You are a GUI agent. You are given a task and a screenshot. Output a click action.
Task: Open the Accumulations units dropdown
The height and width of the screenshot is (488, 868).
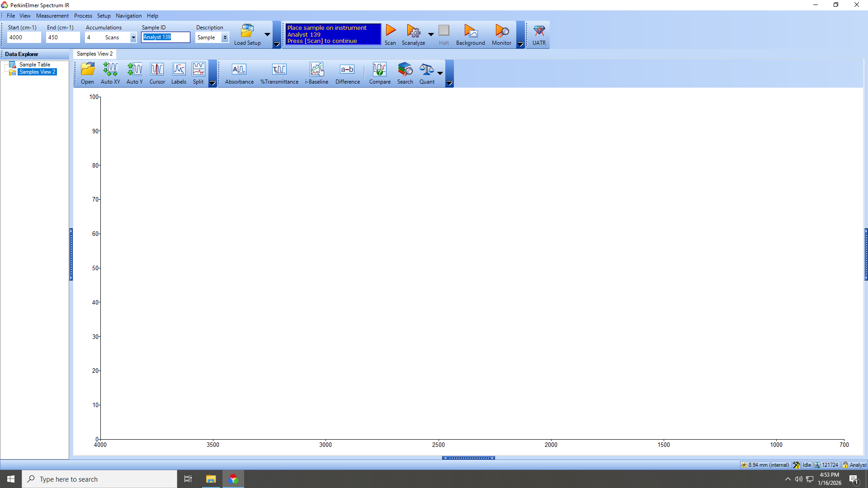click(x=133, y=38)
